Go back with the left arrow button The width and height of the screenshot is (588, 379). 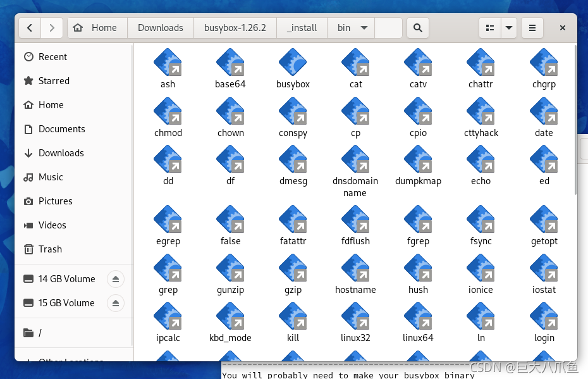(30, 28)
